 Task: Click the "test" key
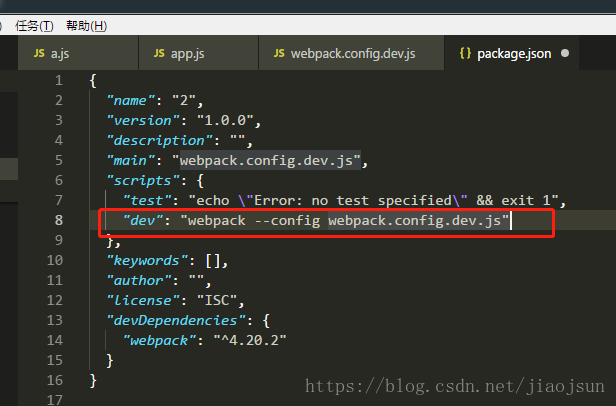(x=148, y=200)
